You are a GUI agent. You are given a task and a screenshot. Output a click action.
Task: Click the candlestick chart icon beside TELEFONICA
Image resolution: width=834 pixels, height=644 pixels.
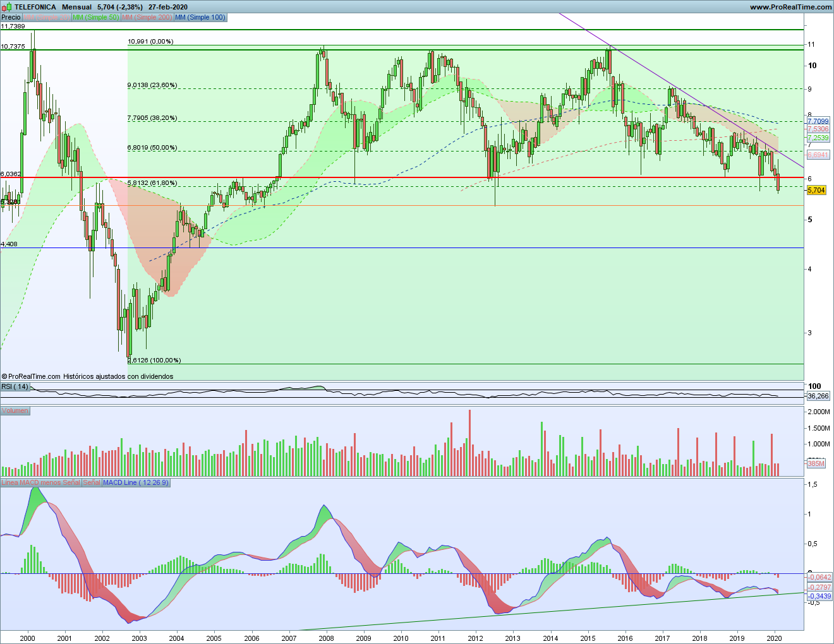[6, 7]
